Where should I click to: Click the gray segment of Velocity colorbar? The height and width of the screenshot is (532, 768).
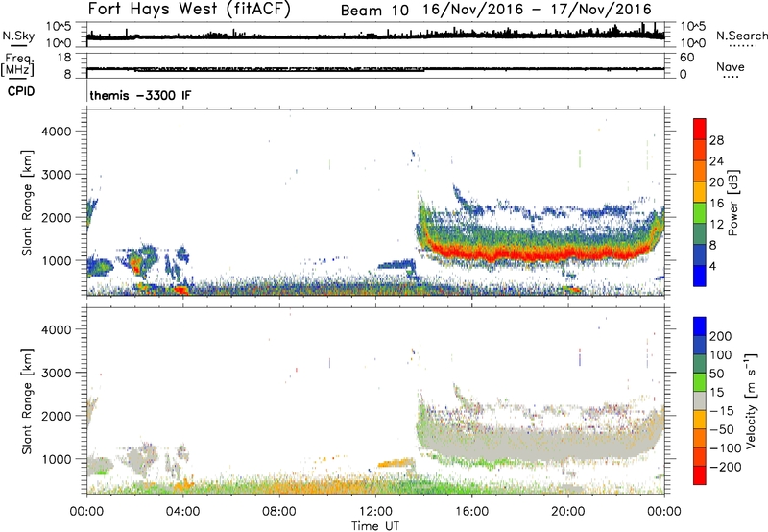[x=700, y=400]
